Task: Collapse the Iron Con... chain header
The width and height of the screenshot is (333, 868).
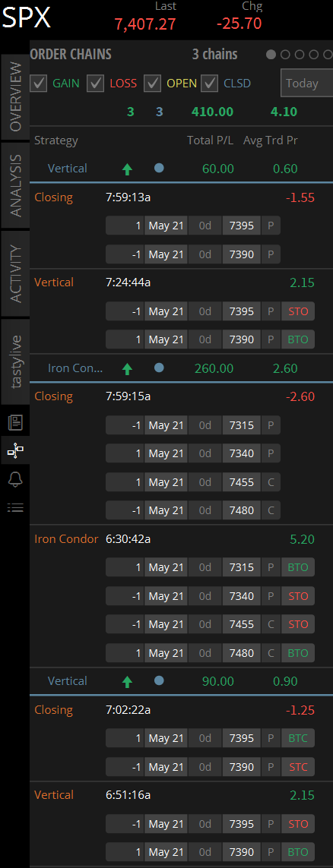Action: tap(181, 368)
